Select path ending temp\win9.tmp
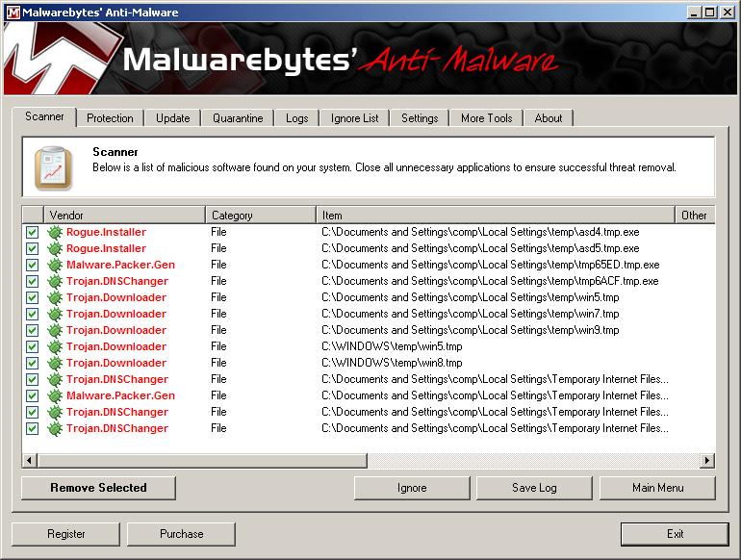The height and width of the screenshot is (560, 741). point(471,330)
